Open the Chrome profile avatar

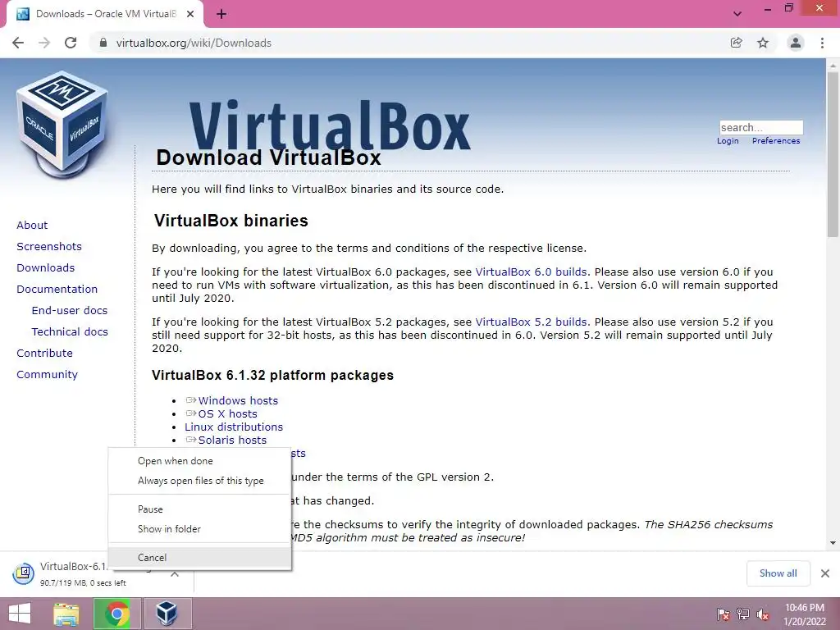point(796,43)
